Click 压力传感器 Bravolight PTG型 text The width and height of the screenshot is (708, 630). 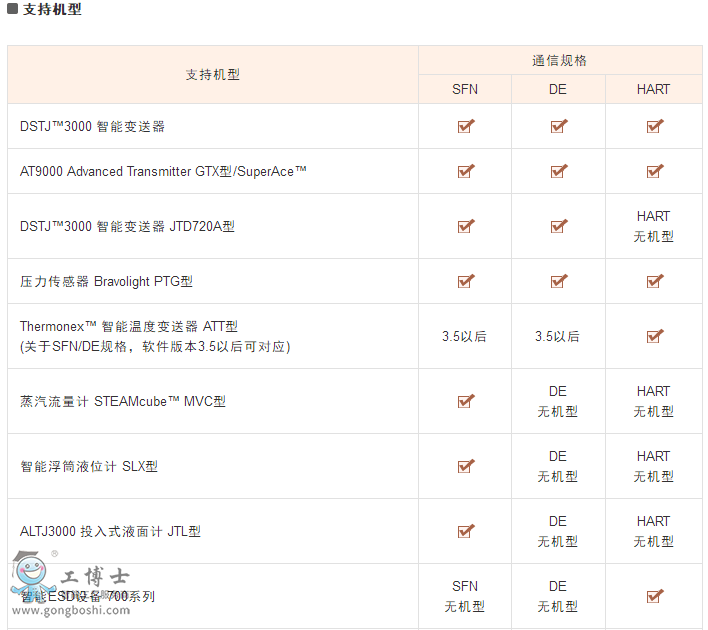pos(106,281)
